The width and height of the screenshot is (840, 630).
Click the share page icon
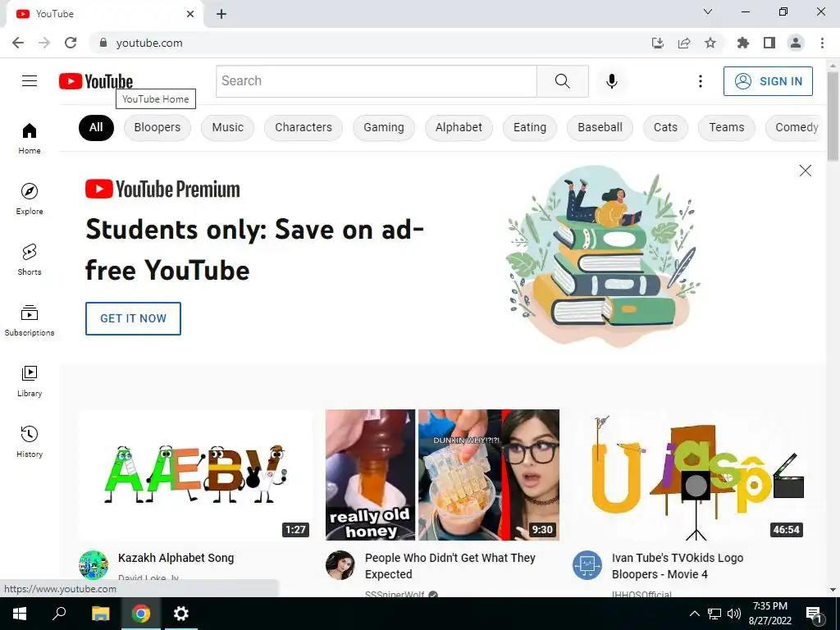click(x=684, y=43)
